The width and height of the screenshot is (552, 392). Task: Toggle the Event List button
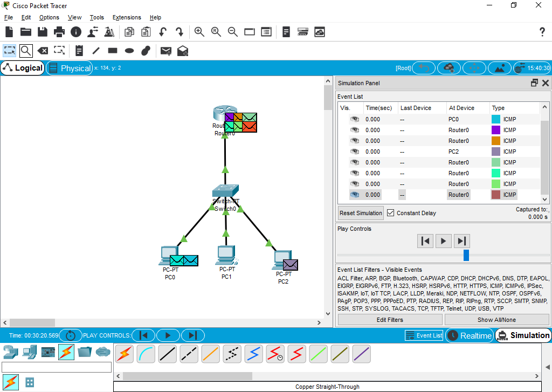pos(424,335)
